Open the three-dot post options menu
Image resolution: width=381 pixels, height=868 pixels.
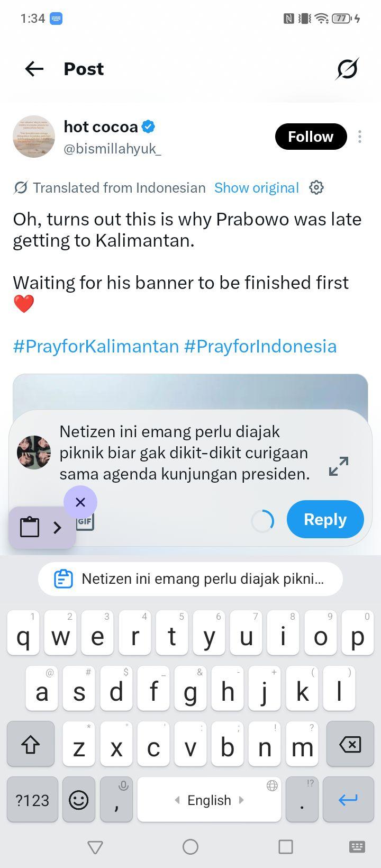[x=360, y=137]
